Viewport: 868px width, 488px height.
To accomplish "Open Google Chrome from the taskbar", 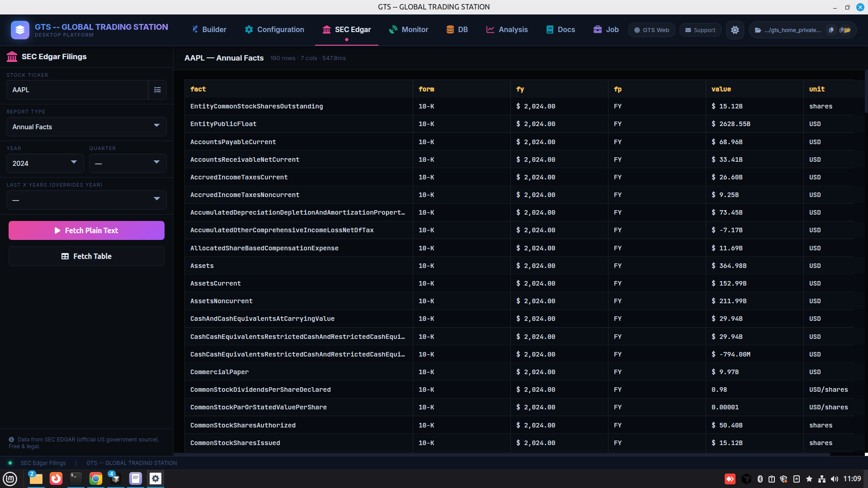I will [96, 479].
